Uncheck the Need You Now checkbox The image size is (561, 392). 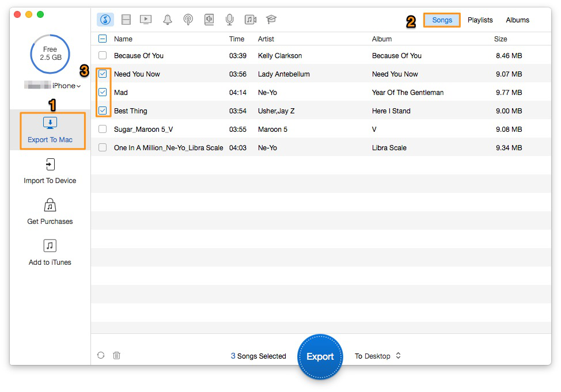point(103,74)
